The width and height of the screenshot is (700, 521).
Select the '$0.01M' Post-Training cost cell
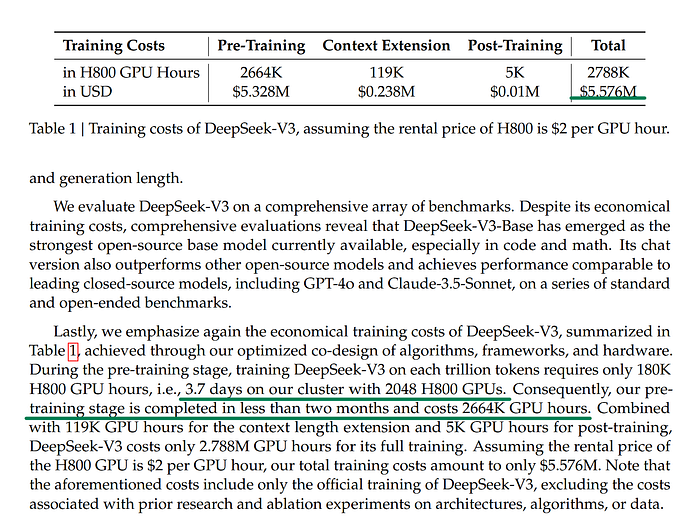pos(515,92)
